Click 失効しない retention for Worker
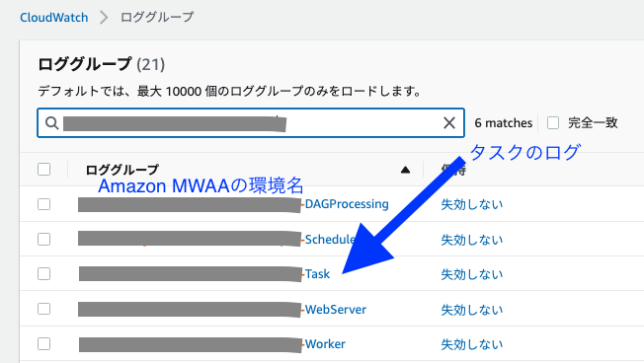Image resolution: width=644 pixels, height=363 pixels. [x=472, y=344]
